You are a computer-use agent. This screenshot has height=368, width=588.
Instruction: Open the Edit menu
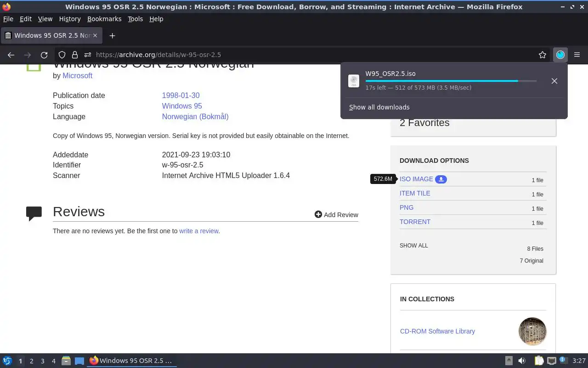[26, 19]
